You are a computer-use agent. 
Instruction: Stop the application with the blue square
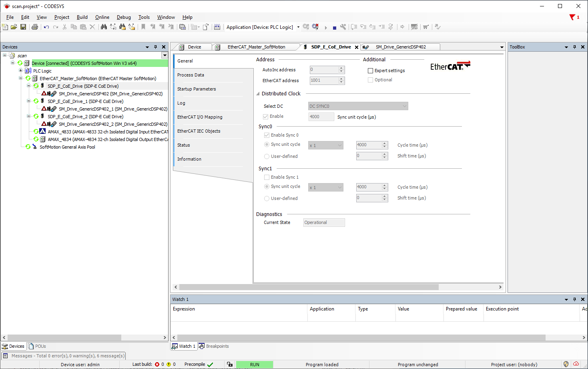(335, 28)
